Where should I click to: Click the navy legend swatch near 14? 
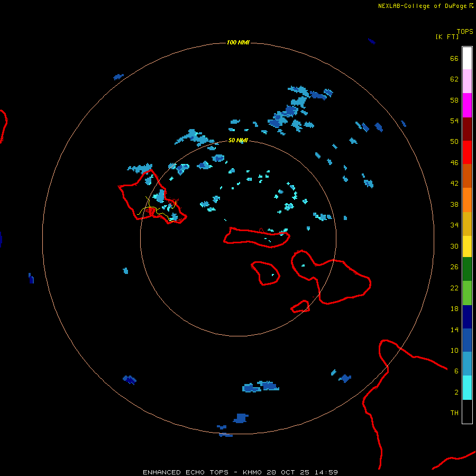point(467,317)
